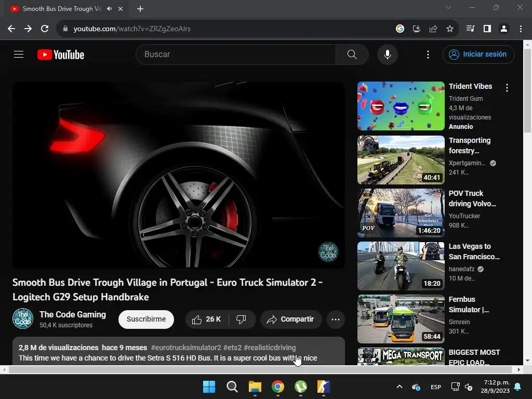Open Counter-Strike taskbar icon
The height and width of the screenshot is (399, 532).
tap(323, 387)
